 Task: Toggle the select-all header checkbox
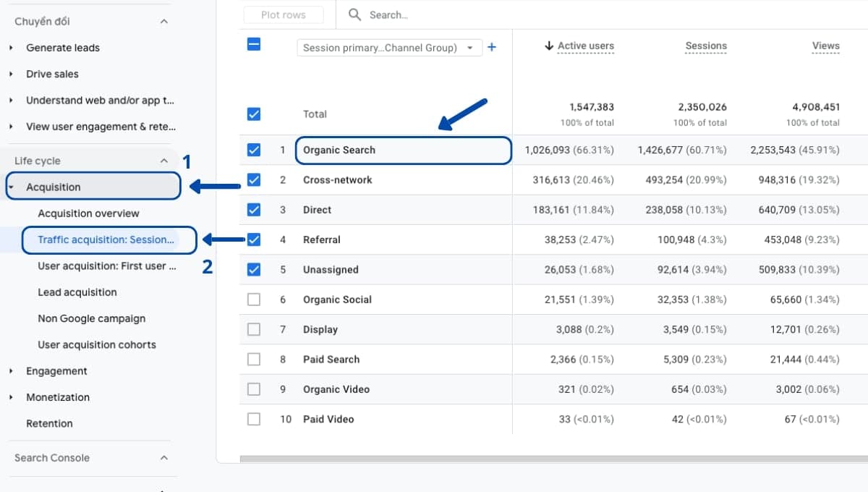pyautogui.click(x=254, y=44)
